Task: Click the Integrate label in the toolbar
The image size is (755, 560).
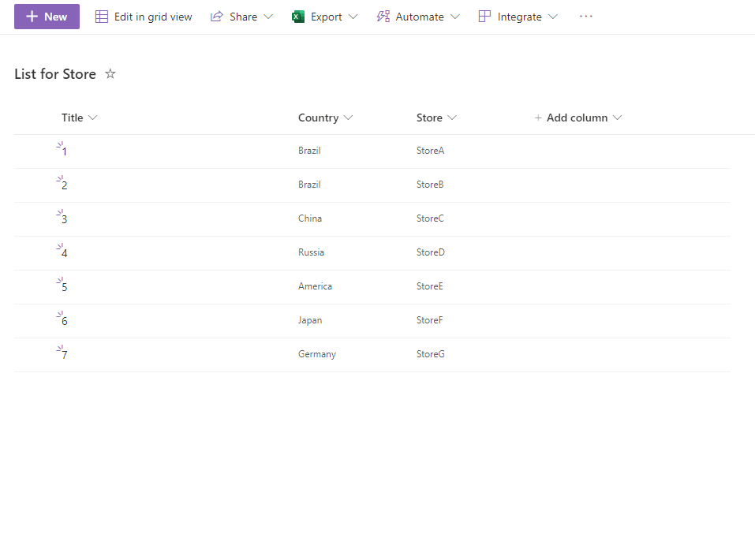Action: pyautogui.click(x=520, y=17)
